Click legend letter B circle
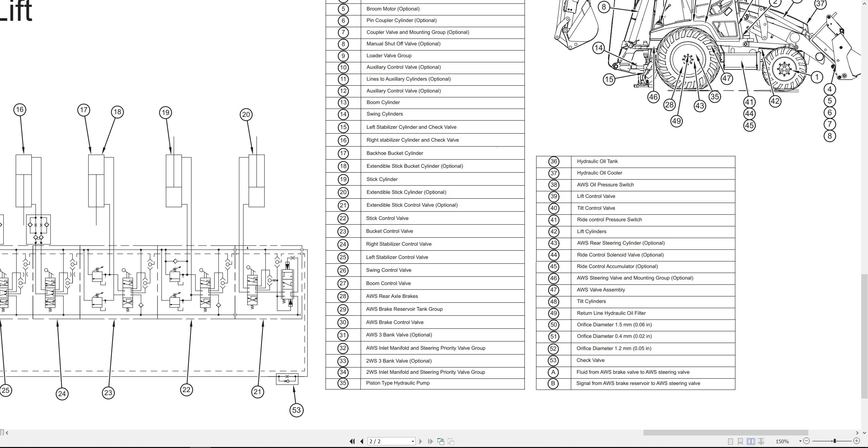Image resolution: width=868 pixels, height=448 pixels. (553, 384)
